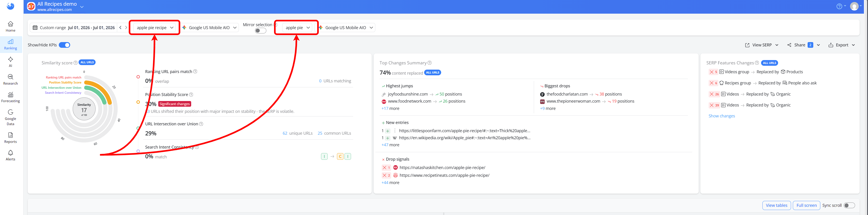Open the Forecasting section in sidebar
Viewport: 868px width, 215px height.
tap(10, 97)
